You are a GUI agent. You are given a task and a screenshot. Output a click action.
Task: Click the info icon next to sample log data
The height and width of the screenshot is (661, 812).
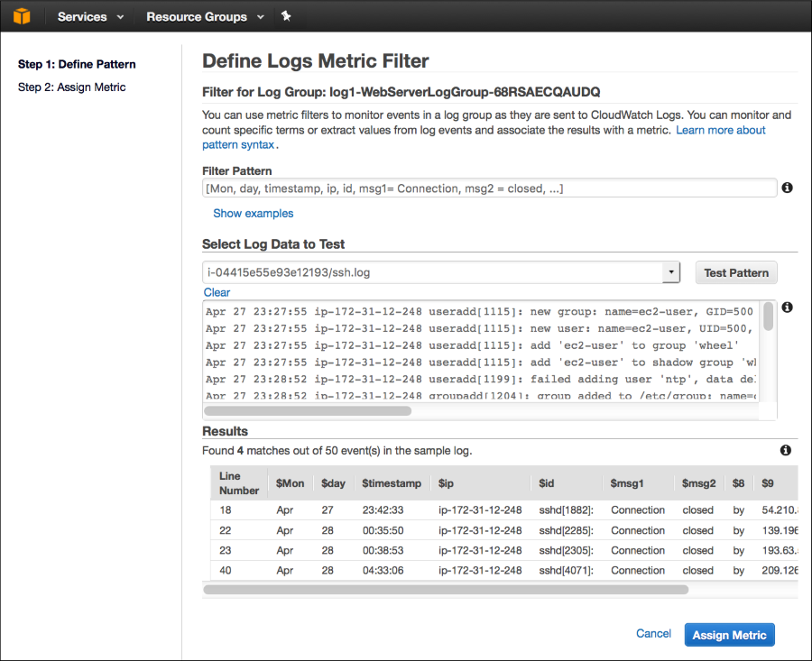[786, 308]
